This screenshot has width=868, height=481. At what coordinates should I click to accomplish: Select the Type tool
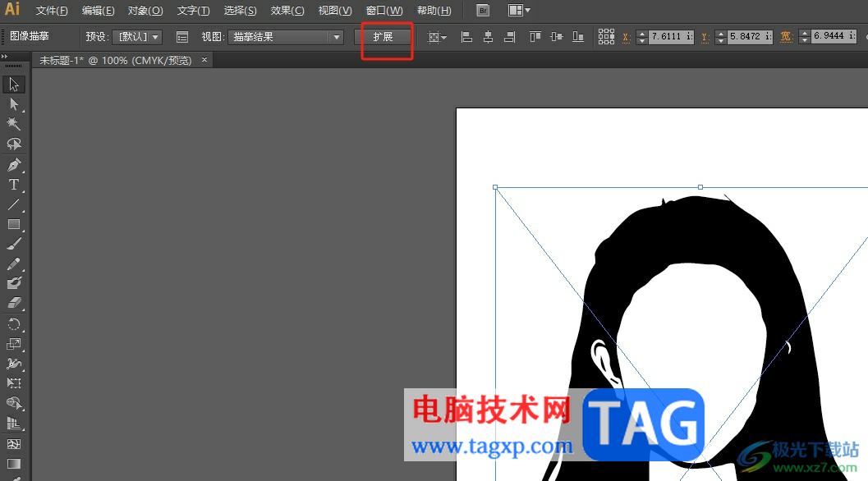[14, 185]
